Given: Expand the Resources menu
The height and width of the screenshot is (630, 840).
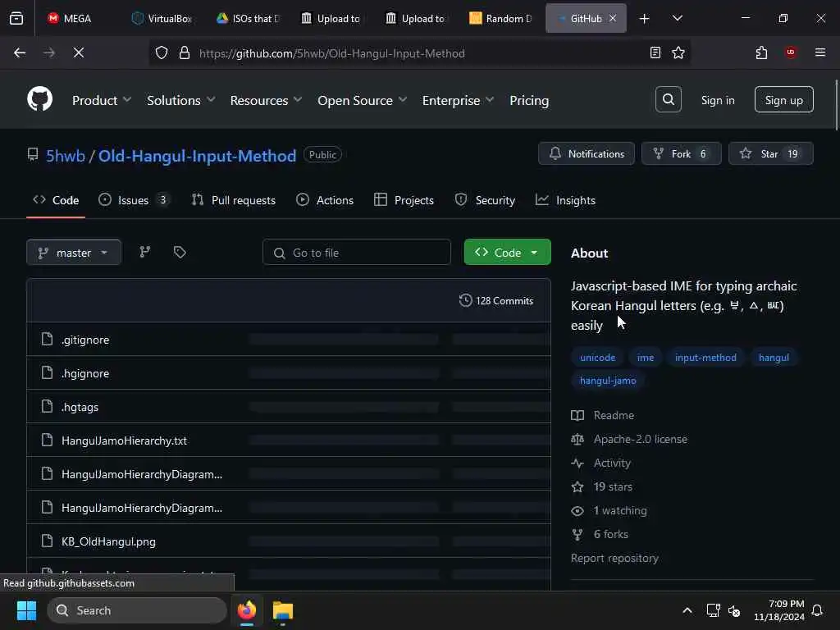Looking at the screenshot, I should click(x=266, y=100).
